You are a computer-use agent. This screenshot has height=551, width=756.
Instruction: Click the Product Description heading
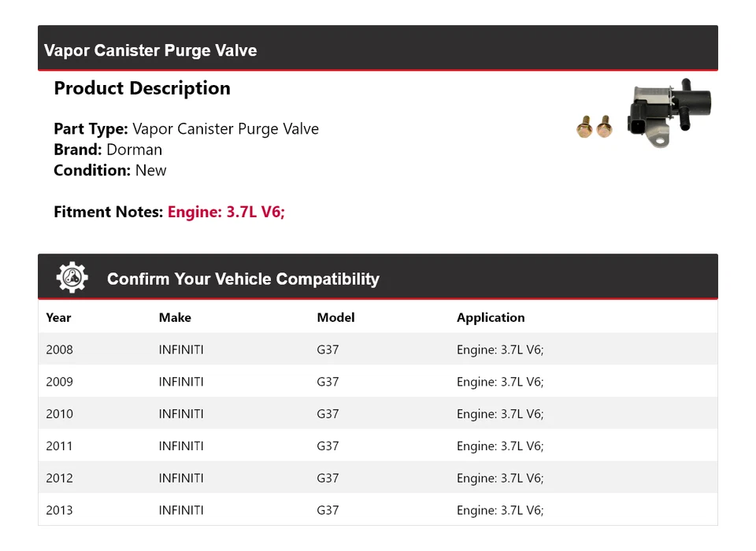142,88
